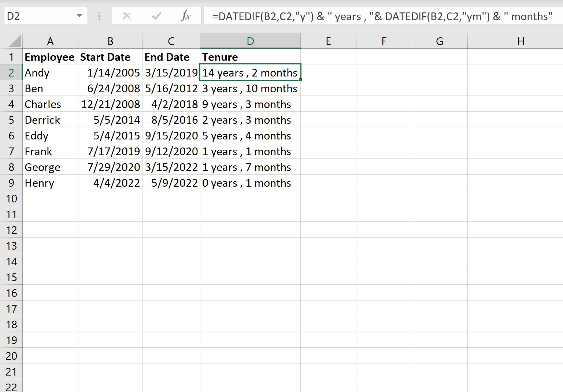The height and width of the screenshot is (392, 563).
Task: Select the cell with Ben's end date 5/16/2012
Action: [x=171, y=88]
